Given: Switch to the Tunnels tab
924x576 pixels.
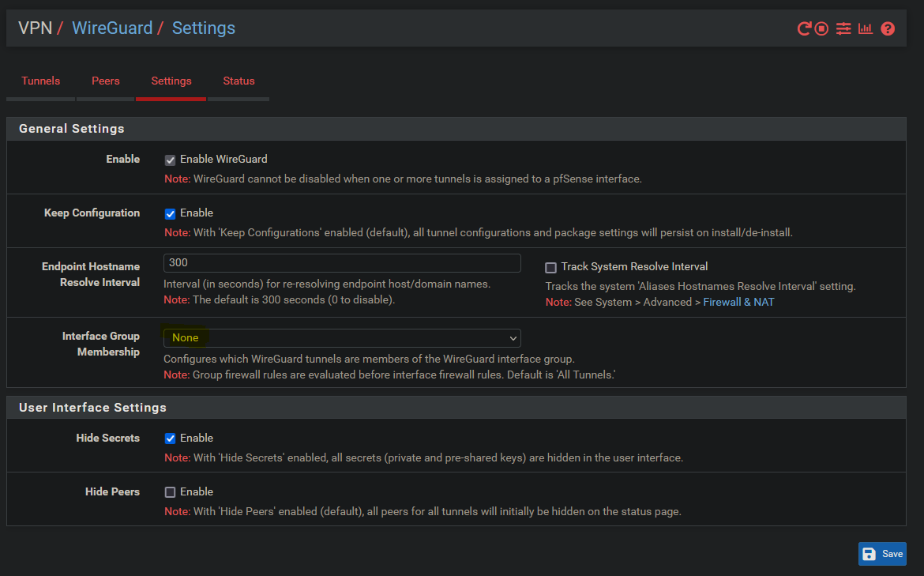Looking at the screenshot, I should click(x=40, y=81).
